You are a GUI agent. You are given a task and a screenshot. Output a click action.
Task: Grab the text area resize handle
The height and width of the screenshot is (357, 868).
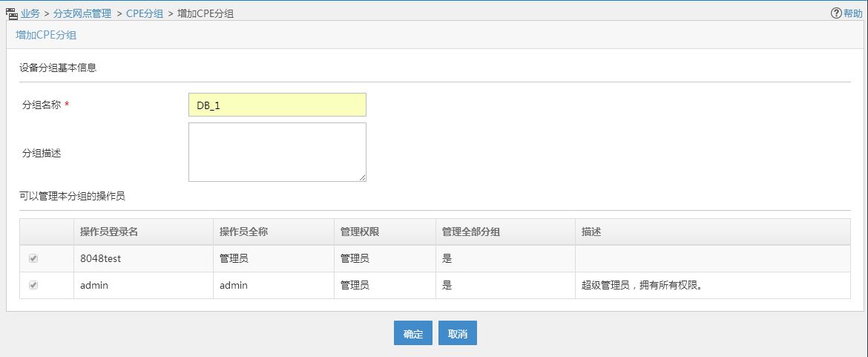(x=362, y=177)
